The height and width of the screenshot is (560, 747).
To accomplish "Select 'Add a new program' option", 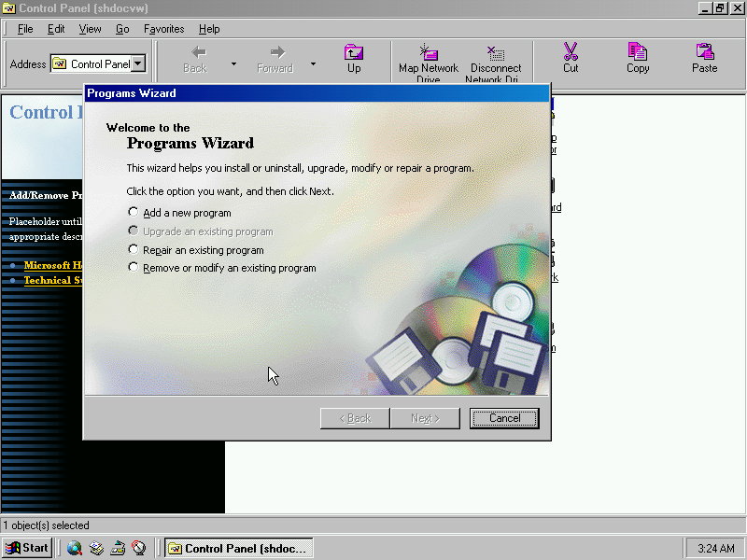I will (134, 213).
